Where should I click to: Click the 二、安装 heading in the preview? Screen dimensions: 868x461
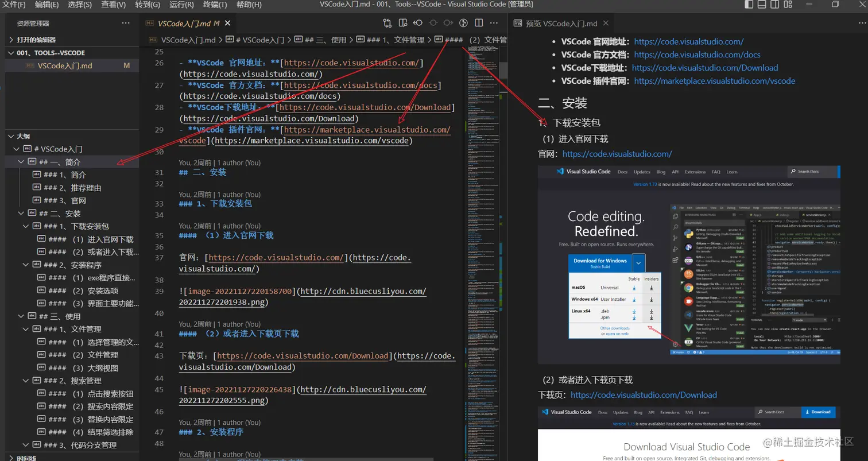point(563,103)
